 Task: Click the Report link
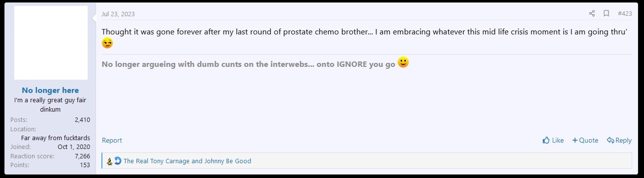coord(112,140)
